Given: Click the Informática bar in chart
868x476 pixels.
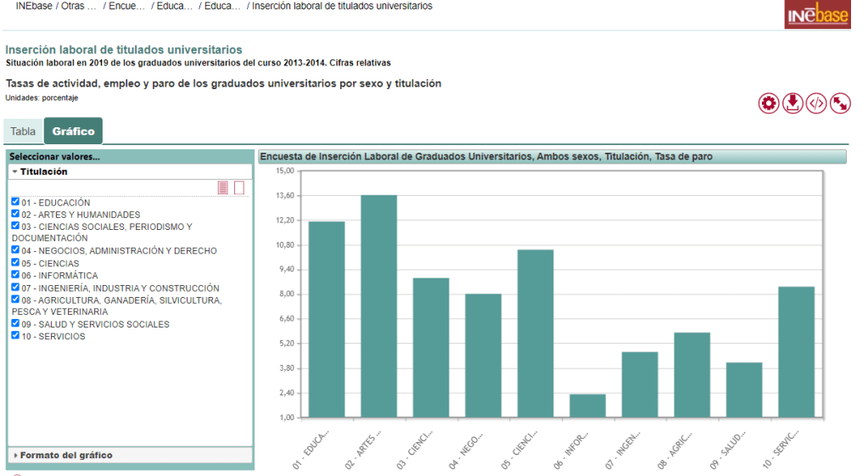Looking at the screenshot, I should pos(587,406).
